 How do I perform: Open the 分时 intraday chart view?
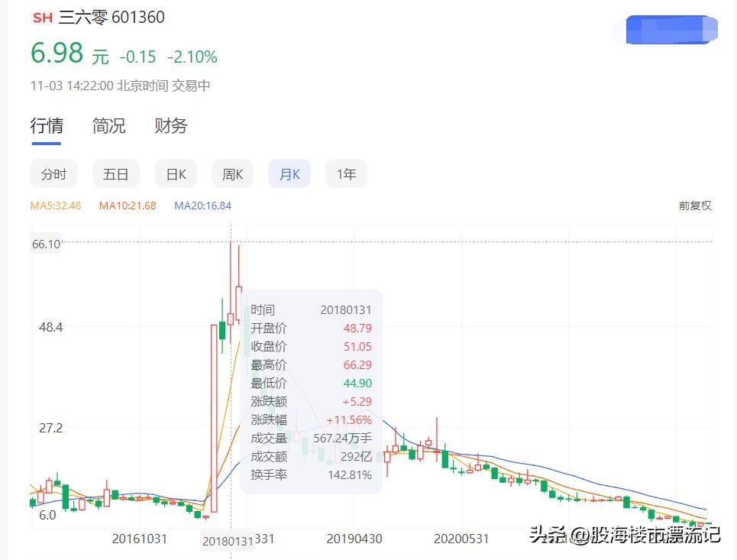(53, 173)
